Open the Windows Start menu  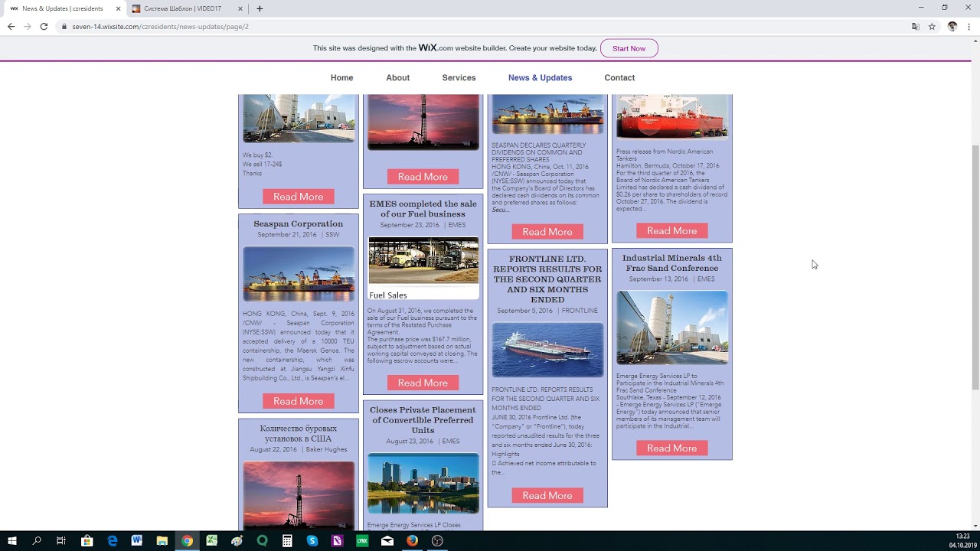click(12, 541)
